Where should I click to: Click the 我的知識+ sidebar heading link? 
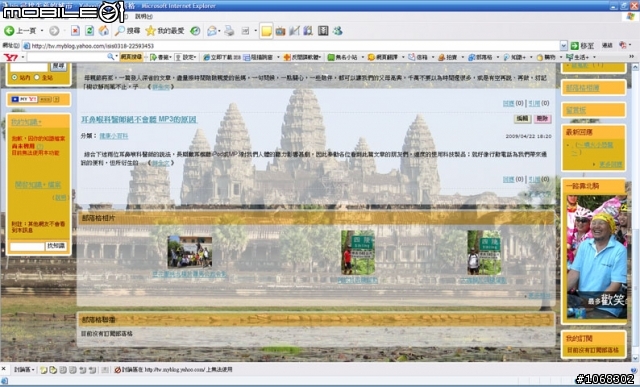pyautogui.click(x=26, y=122)
